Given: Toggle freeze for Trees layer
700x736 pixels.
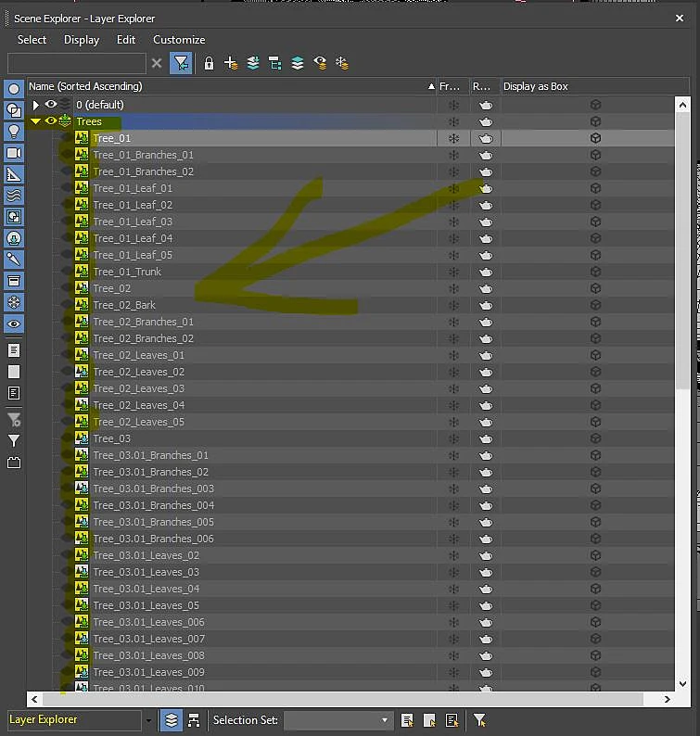Looking at the screenshot, I should pyautogui.click(x=453, y=121).
